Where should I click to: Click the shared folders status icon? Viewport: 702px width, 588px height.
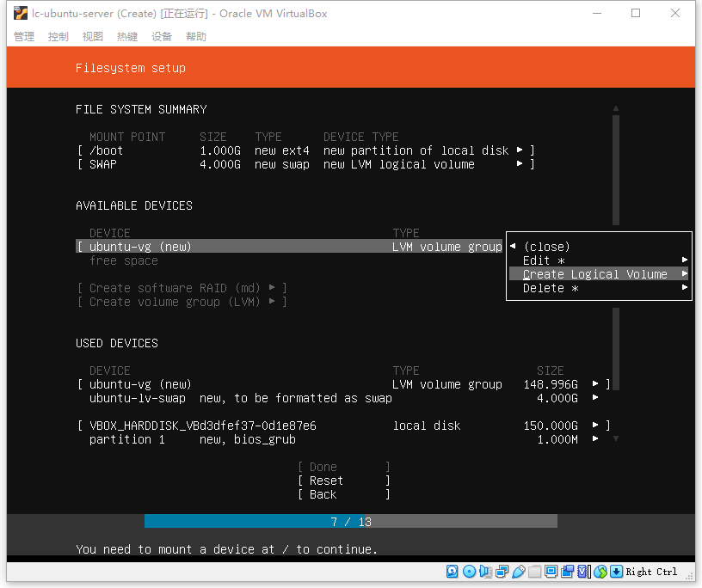[534, 572]
